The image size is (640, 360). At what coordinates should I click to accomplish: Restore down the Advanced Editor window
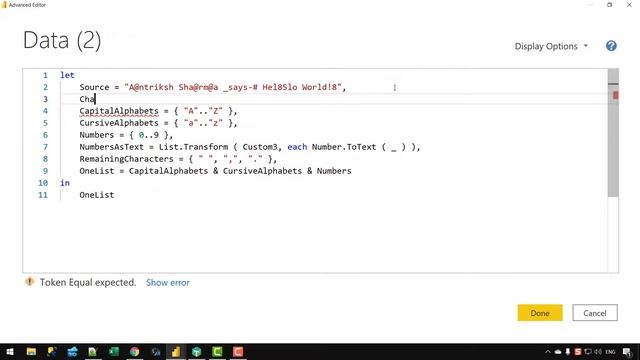609,5
